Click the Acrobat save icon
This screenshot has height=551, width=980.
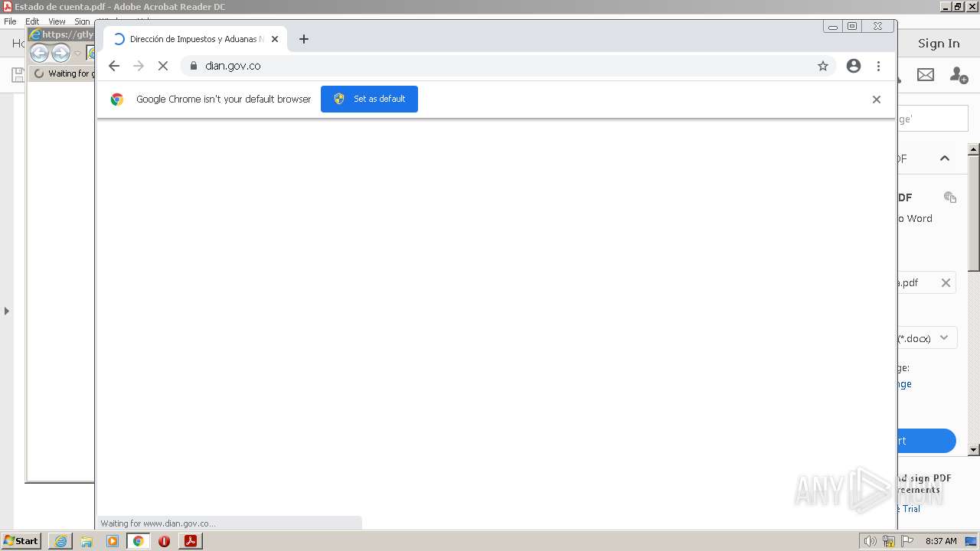click(17, 74)
